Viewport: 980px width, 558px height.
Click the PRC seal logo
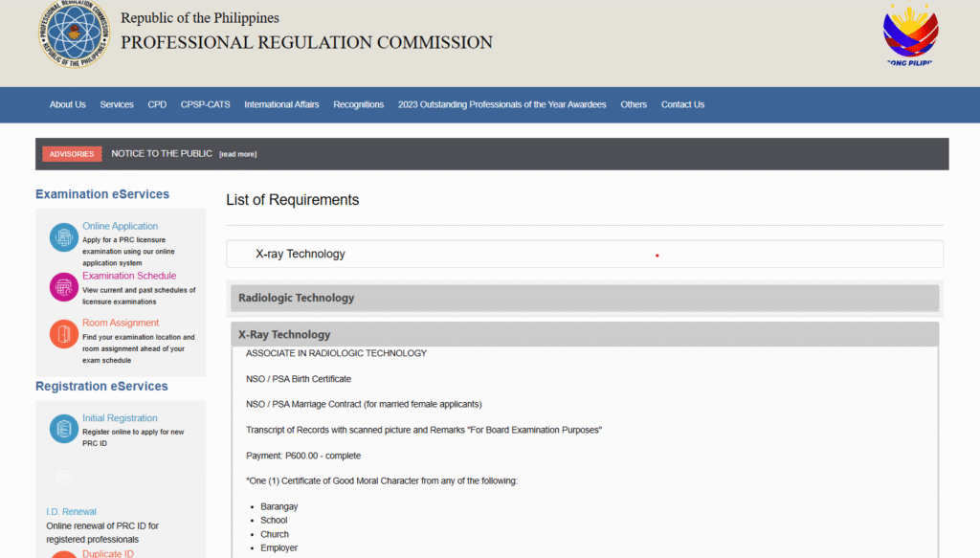[74, 33]
